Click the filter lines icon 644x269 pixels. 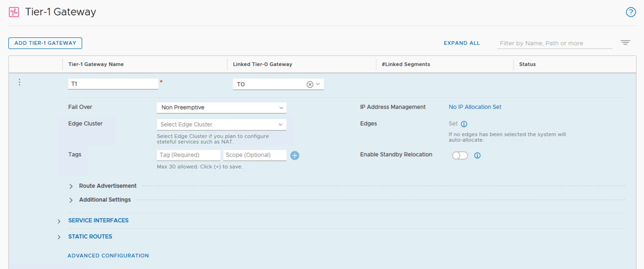coord(625,43)
